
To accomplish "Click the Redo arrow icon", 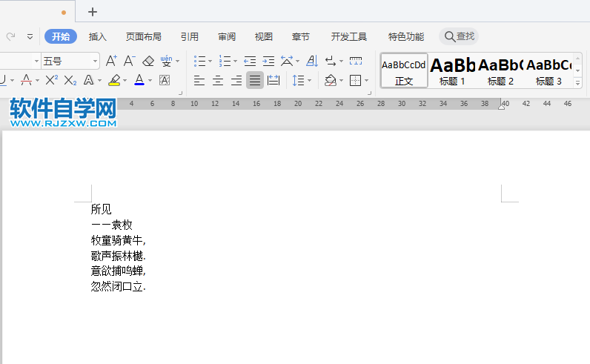I will (10, 36).
